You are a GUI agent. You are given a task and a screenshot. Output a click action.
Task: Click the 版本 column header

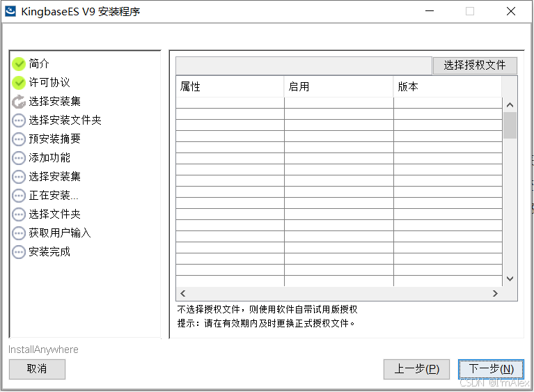point(448,86)
